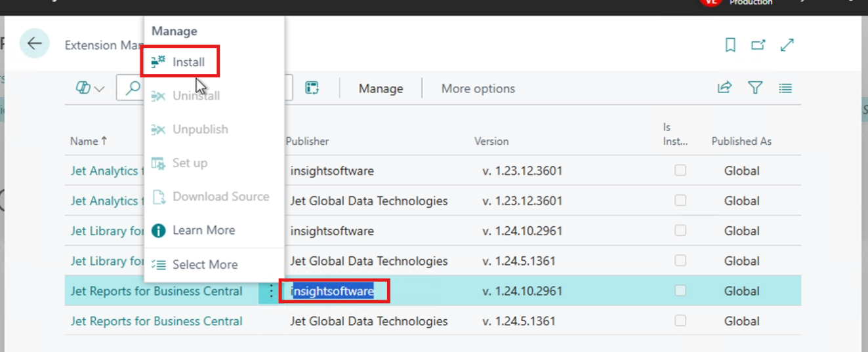
Task: Open Learn More from the menu
Action: click(194, 230)
